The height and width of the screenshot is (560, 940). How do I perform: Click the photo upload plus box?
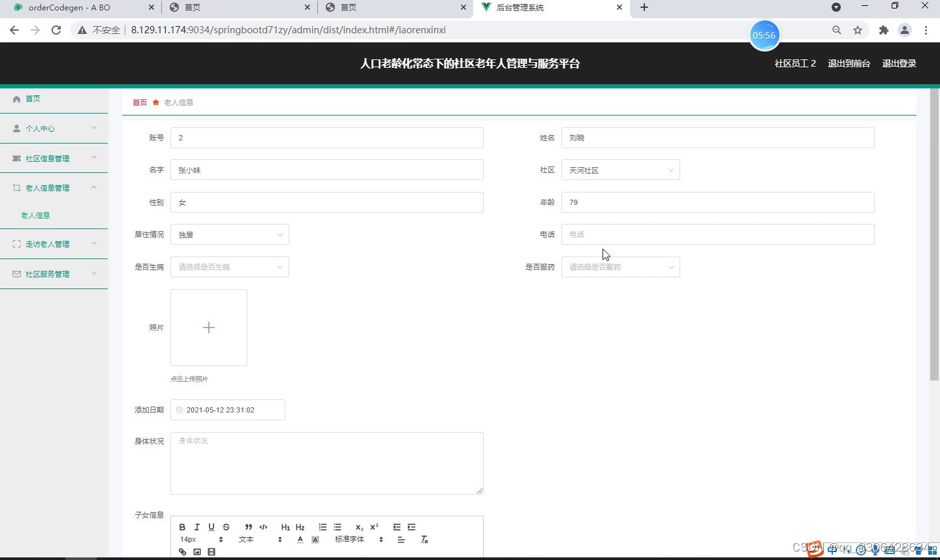click(x=209, y=328)
